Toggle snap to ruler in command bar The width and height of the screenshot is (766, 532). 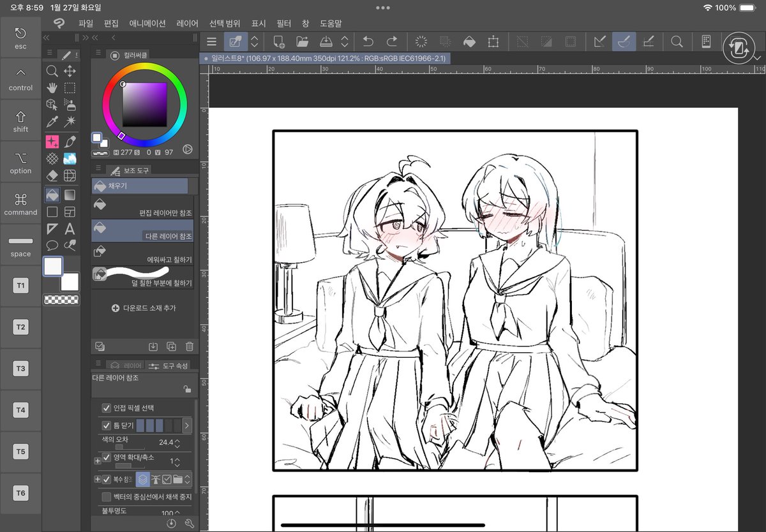click(600, 41)
